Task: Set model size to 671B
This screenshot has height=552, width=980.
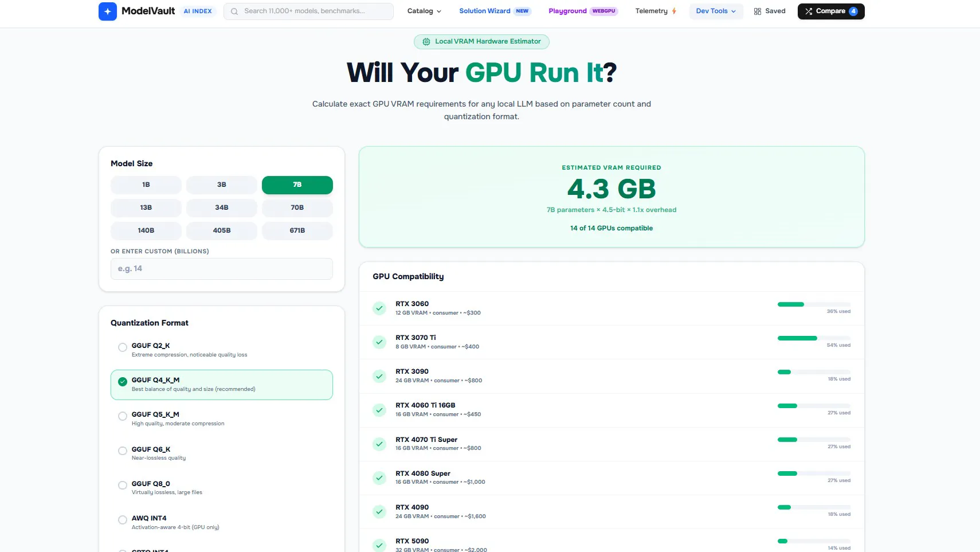Action: point(297,230)
